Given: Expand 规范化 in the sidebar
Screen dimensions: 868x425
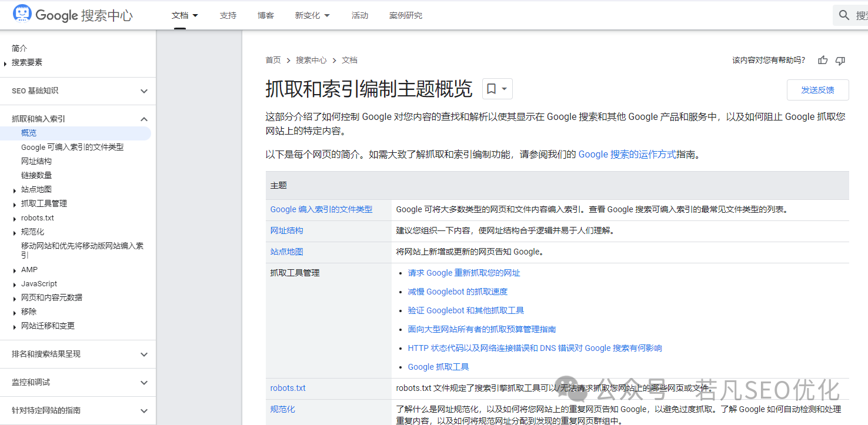Looking at the screenshot, I should pyautogui.click(x=15, y=232).
